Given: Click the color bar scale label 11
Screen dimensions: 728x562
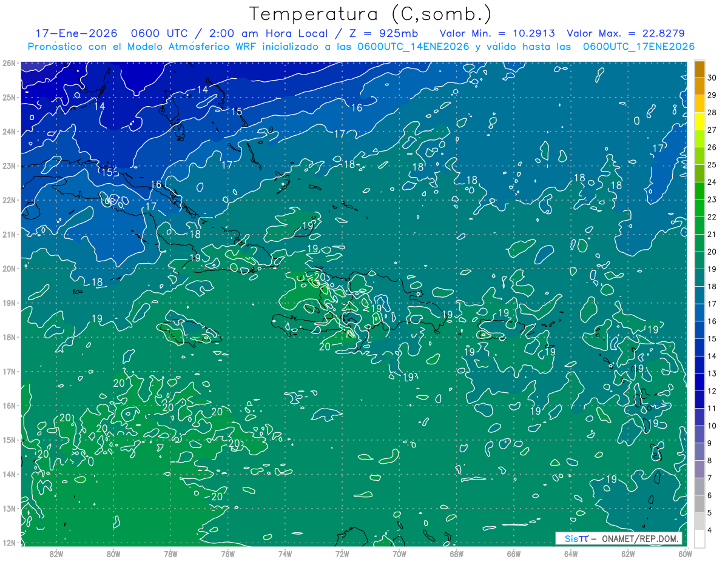Looking at the screenshot, I should pyautogui.click(x=712, y=409).
